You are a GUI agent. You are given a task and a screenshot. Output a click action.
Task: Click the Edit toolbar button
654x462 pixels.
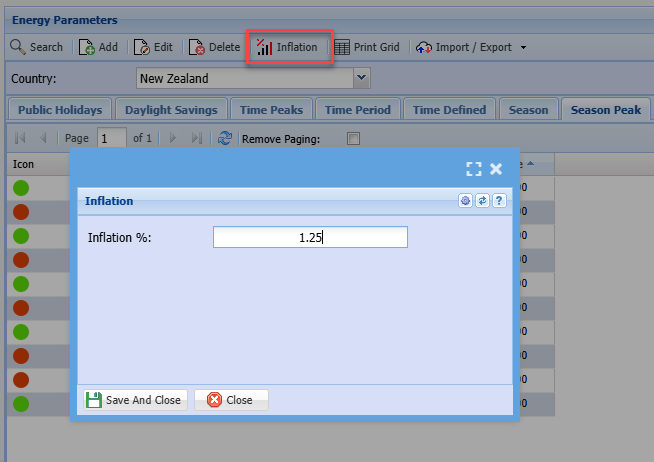pos(153,47)
